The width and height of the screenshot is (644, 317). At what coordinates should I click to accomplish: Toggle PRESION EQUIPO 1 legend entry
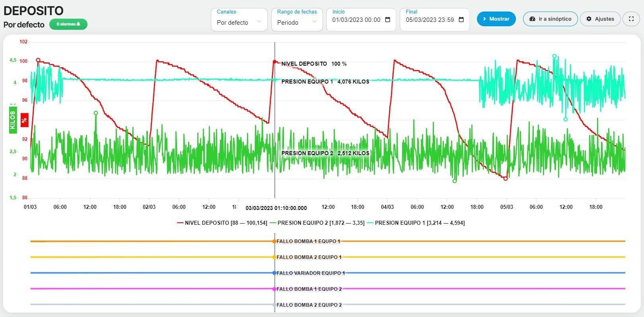click(416, 223)
